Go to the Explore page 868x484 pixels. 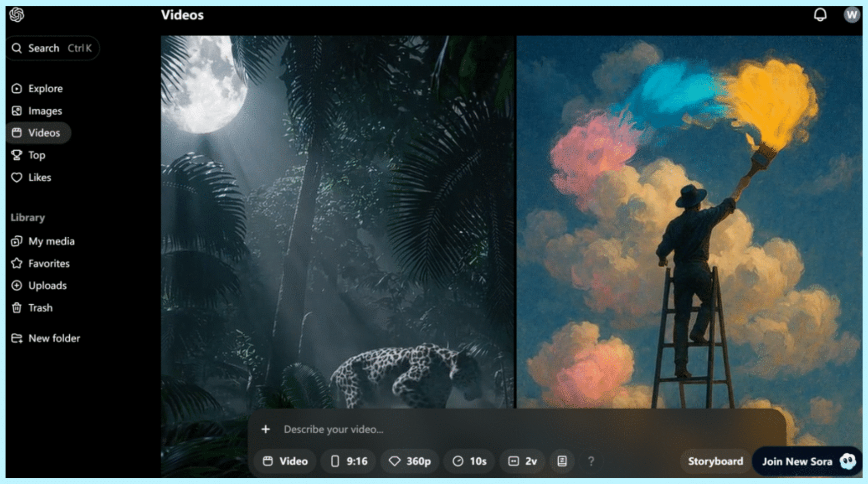[45, 89]
